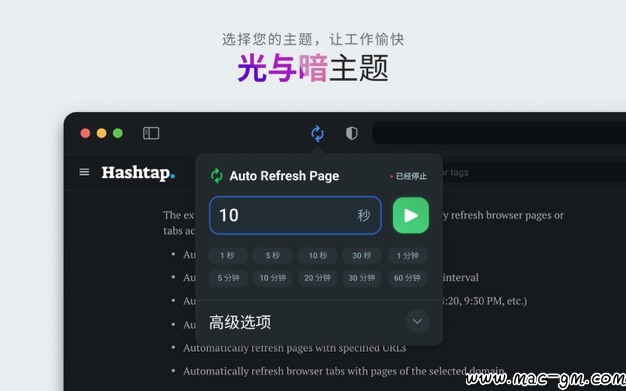This screenshot has width=626, height=391.
Task: Click the green refresh logo in popup
Action: click(x=217, y=176)
